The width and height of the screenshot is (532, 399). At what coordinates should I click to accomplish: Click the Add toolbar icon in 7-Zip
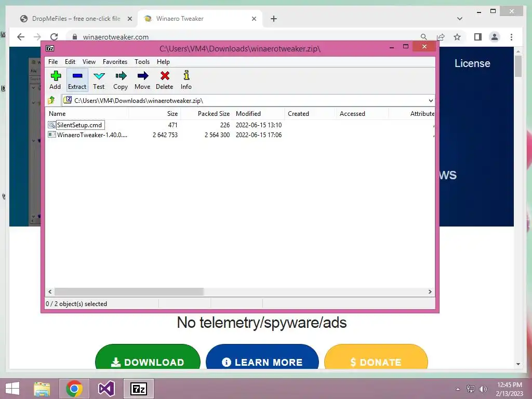pyautogui.click(x=55, y=80)
